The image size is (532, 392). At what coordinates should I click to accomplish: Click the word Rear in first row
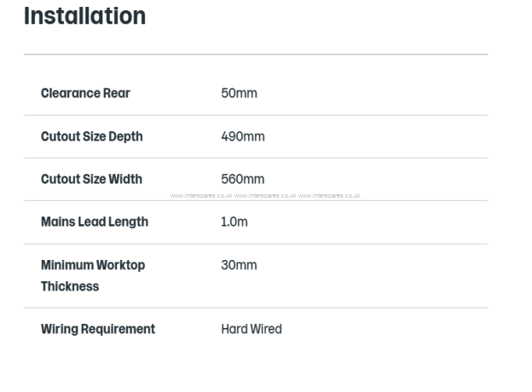pos(117,93)
